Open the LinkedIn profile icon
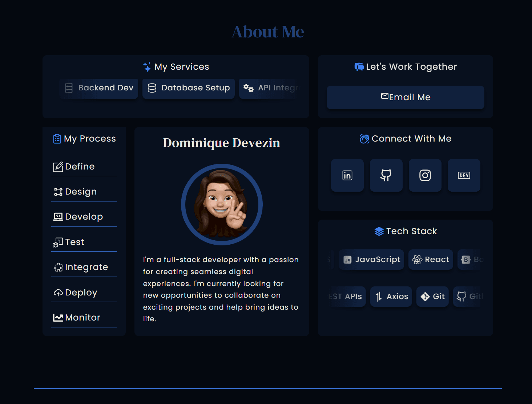 click(347, 175)
